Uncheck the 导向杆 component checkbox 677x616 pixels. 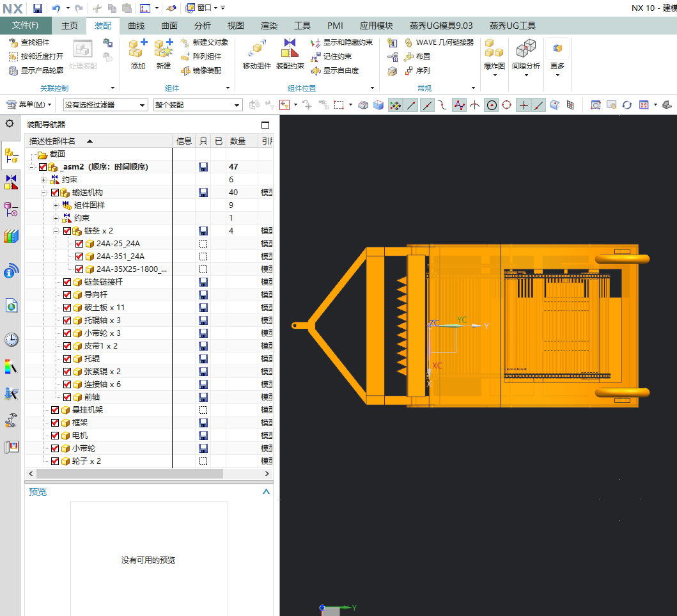pyautogui.click(x=67, y=295)
